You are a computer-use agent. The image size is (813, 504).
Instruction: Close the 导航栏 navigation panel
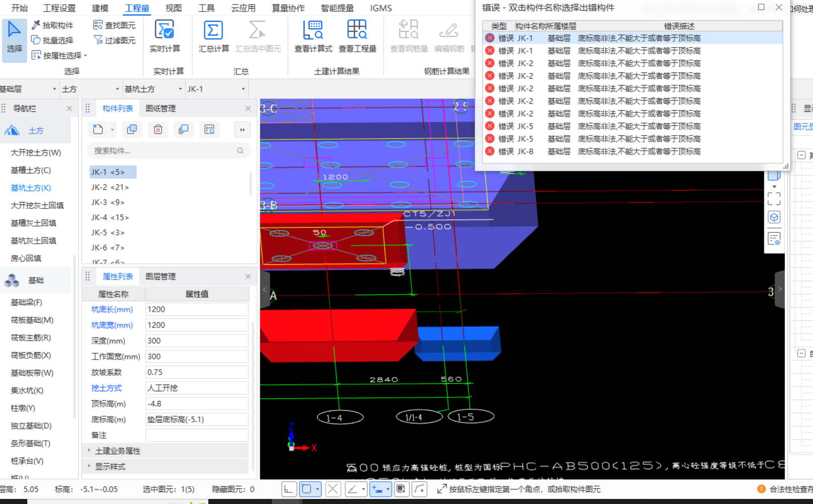[x=69, y=108]
